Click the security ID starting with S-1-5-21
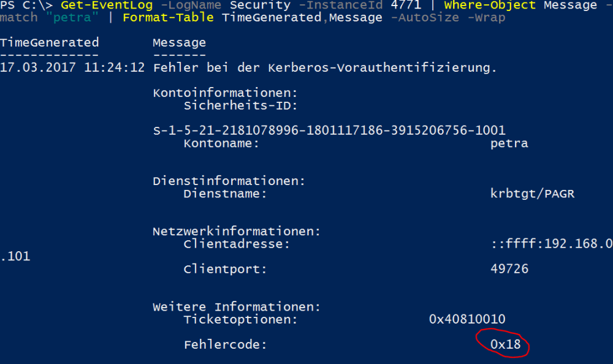Screen dimensions: 613x364 (x=329, y=130)
